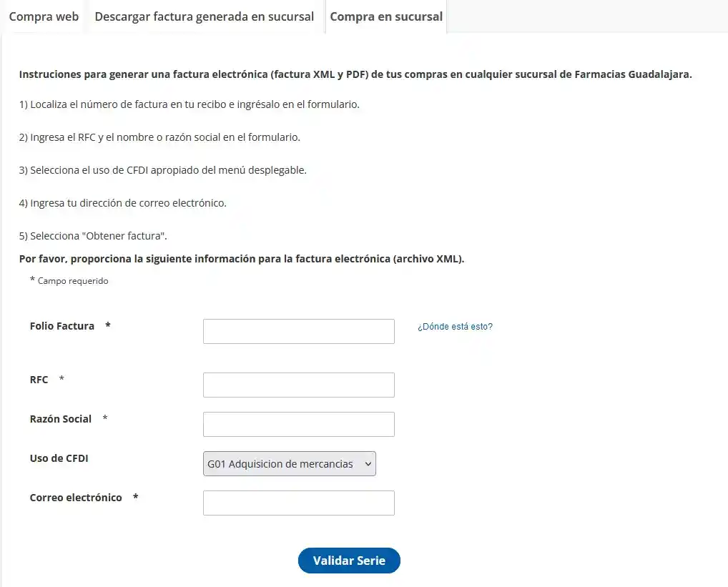Focus the Folio Factura text field
Viewport: 728px width, 587px height.
298,331
